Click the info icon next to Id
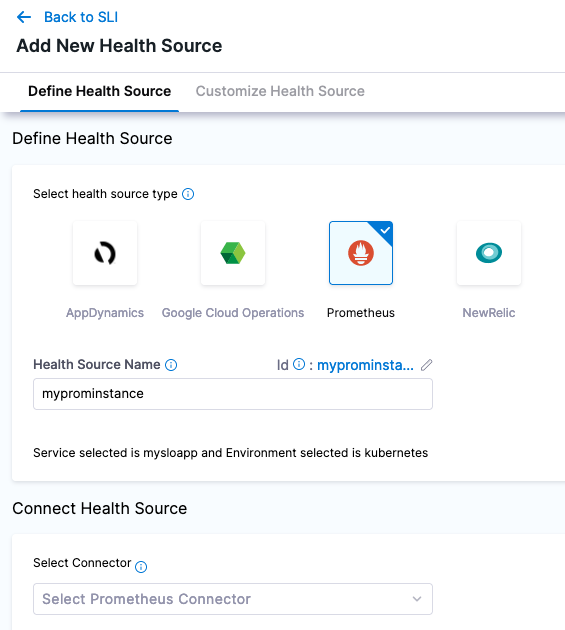The image size is (565, 630). pos(299,364)
